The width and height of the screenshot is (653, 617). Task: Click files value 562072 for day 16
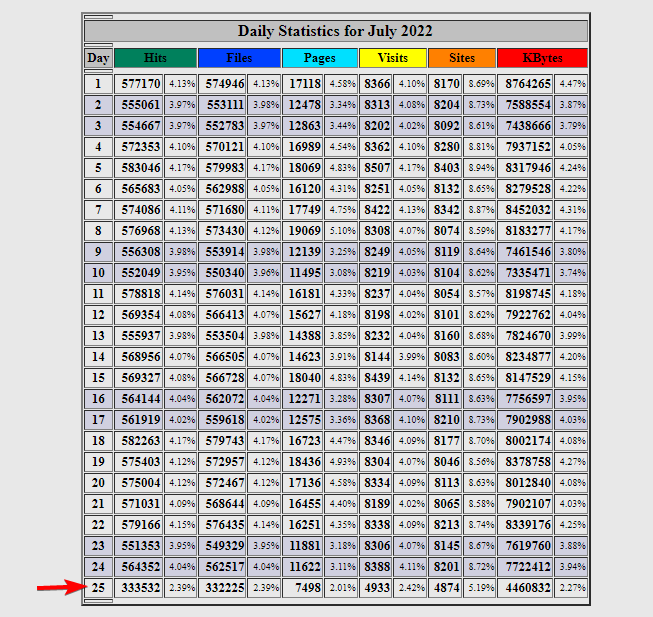pyautogui.click(x=222, y=398)
